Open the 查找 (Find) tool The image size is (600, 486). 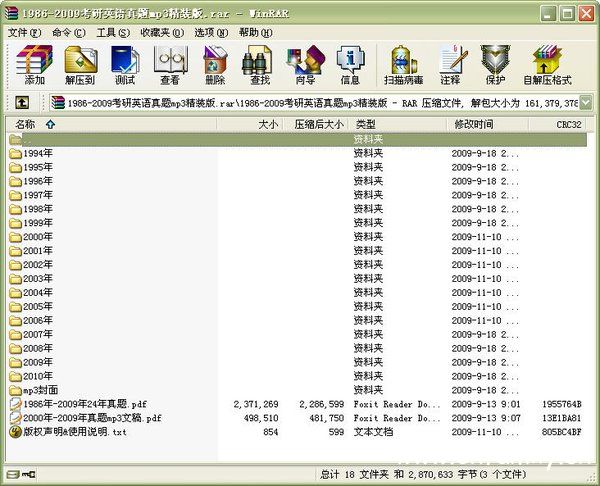[259, 64]
